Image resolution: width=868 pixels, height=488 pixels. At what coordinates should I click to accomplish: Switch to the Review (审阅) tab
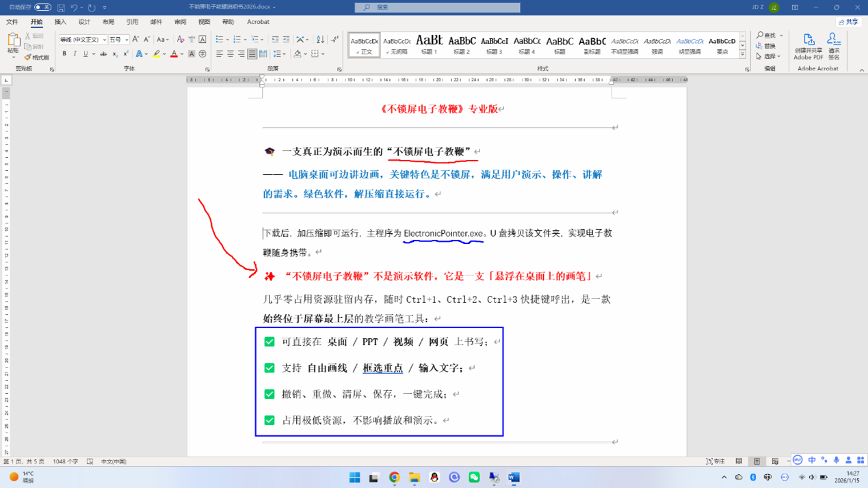click(x=180, y=22)
